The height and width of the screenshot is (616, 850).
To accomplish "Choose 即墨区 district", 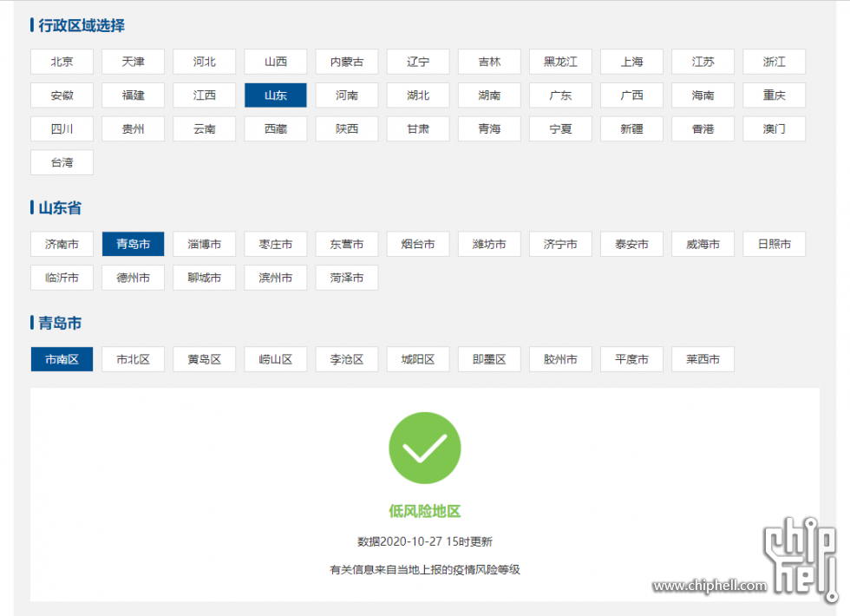I will 489,359.
